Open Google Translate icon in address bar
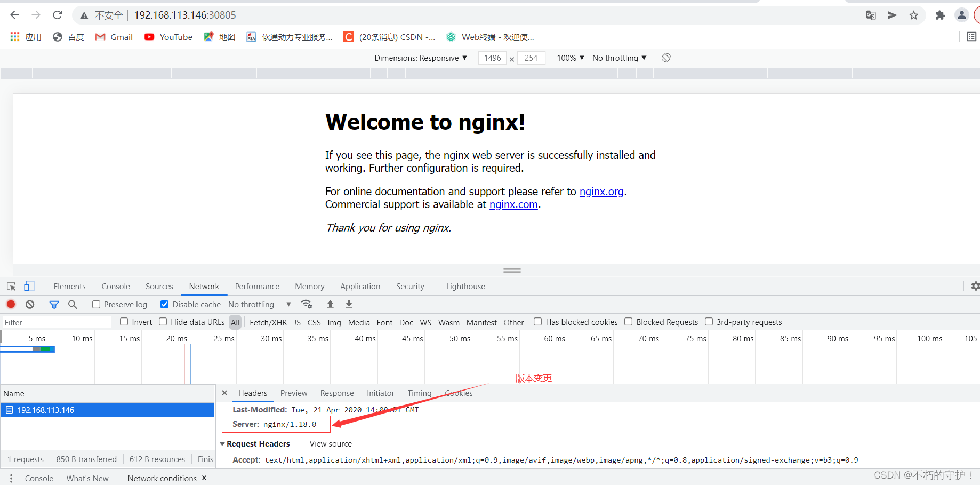The image size is (980, 485). click(x=871, y=15)
